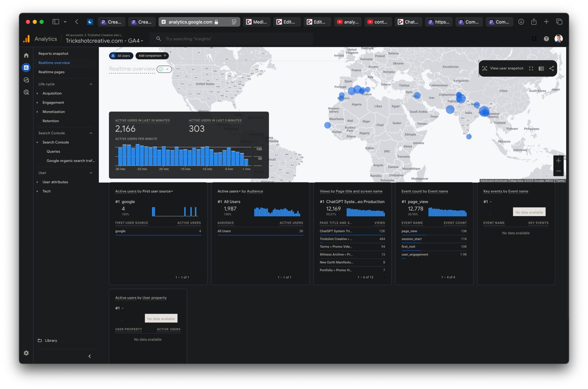Collapse the navigation panel

click(90, 356)
